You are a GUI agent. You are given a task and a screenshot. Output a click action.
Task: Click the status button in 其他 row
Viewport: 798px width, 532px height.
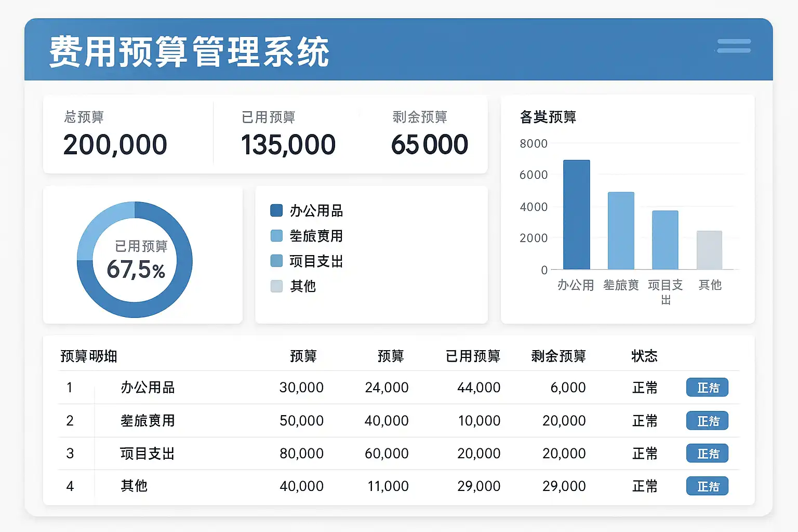(x=707, y=486)
